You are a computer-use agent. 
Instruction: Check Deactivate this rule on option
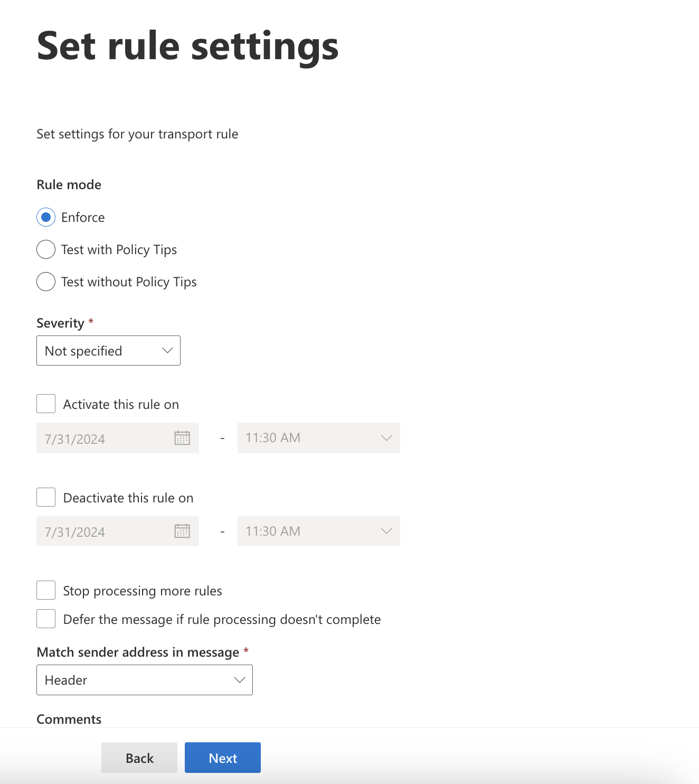(46, 497)
